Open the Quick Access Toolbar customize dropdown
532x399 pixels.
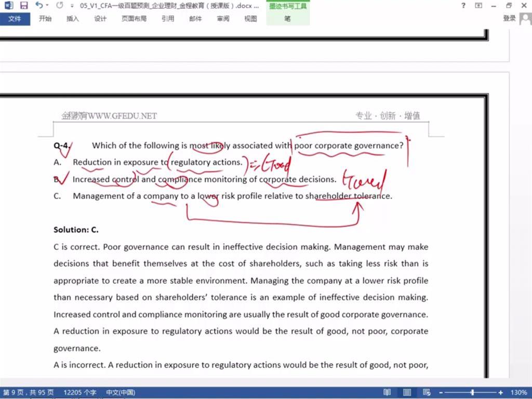[72, 6]
